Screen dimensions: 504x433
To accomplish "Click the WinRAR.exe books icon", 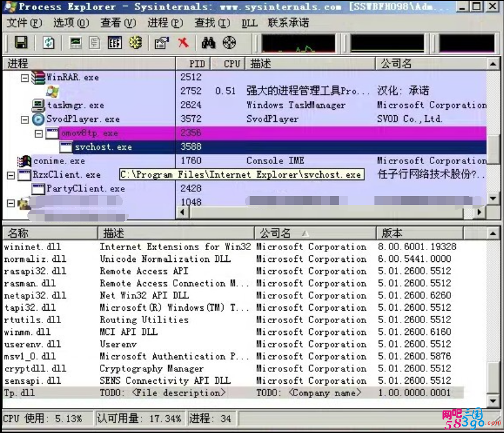I will [39, 77].
